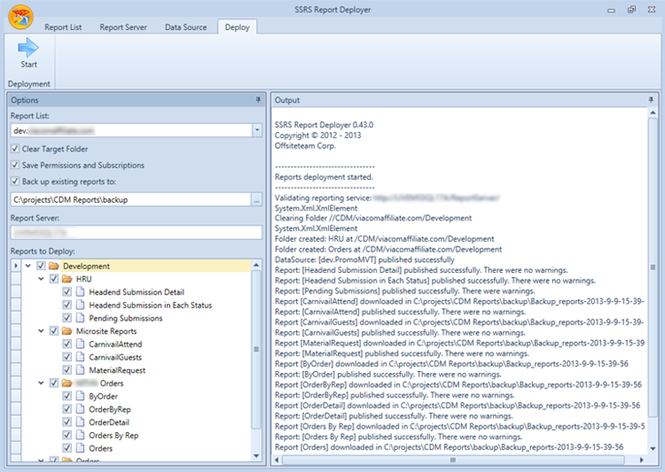The height and width of the screenshot is (472, 665).
Task: Switch to the Report Server tab
Action: [x=123, y=27]
